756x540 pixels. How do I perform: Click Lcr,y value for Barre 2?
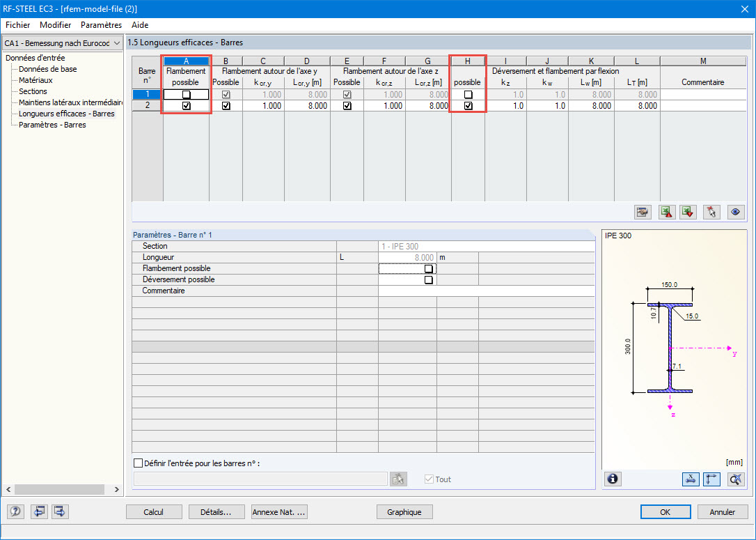(307, 106)
